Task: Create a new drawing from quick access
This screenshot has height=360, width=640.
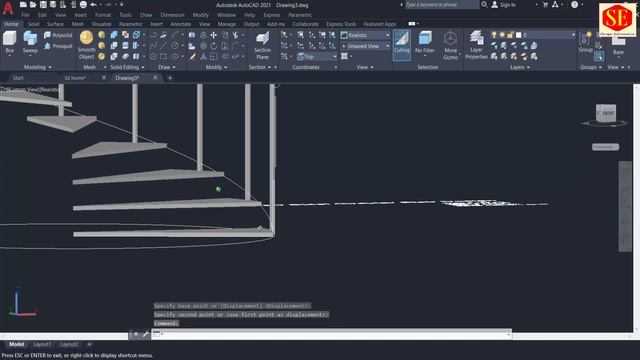Action: coord(23,5)
